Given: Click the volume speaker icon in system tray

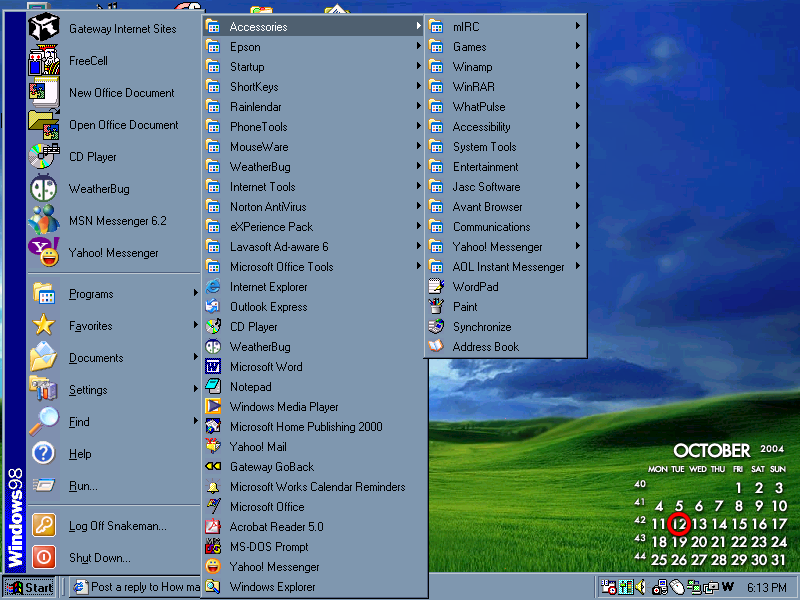Looking at the screenshot, I should click(641, 587).
